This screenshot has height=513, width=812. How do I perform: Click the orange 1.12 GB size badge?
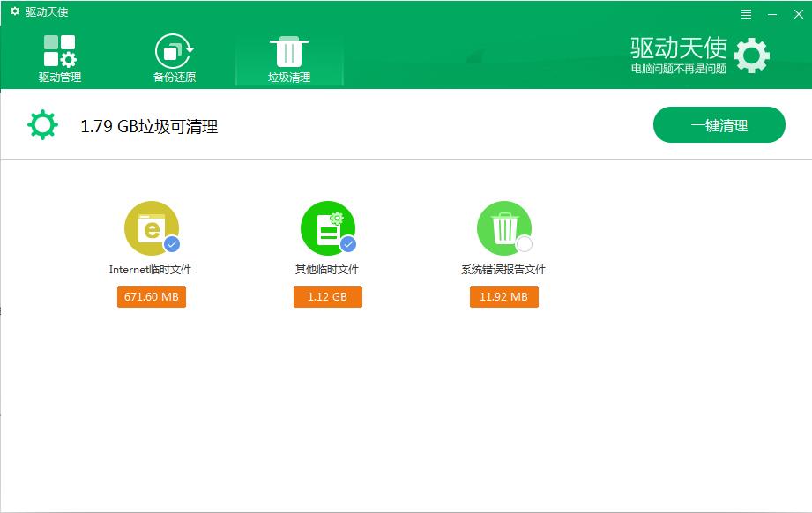(327, 297)
